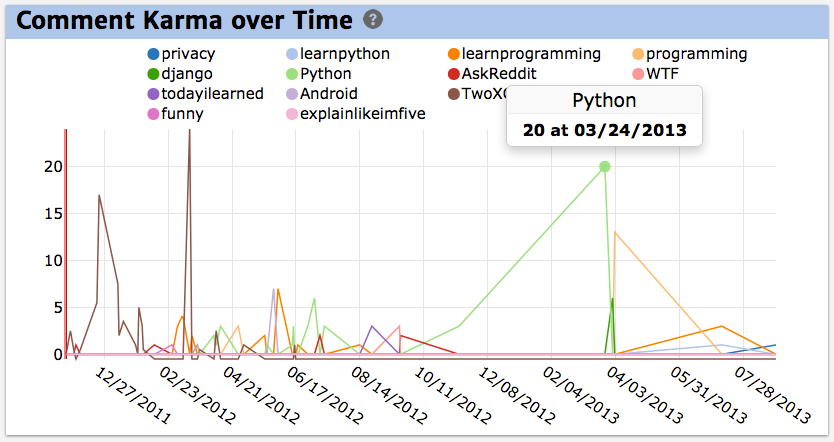
Task: Click the programming legend marker
Action: pos(638,54)
